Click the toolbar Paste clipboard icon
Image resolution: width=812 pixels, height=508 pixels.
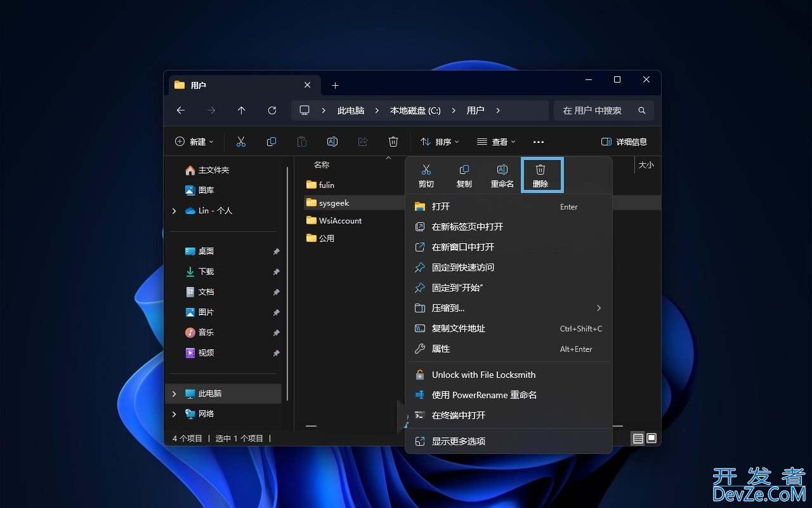(x=302, y=142)
